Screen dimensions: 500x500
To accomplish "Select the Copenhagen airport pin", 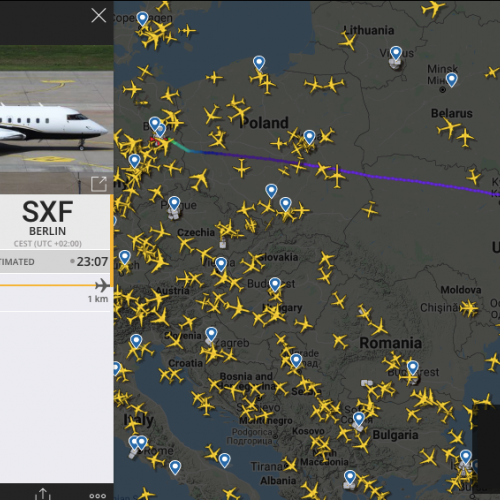I will pyautogui.click(x=143, y=19).
